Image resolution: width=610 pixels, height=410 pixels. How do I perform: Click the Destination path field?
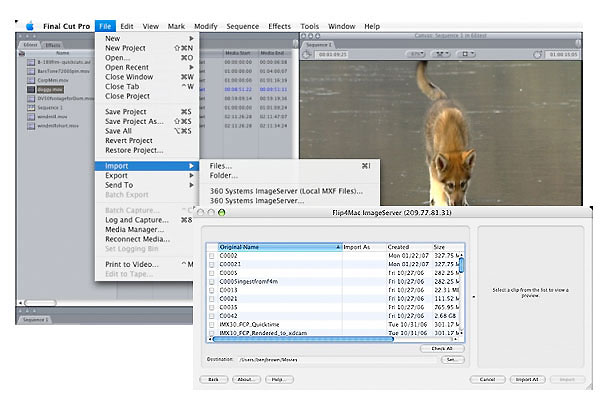(337, 359)
